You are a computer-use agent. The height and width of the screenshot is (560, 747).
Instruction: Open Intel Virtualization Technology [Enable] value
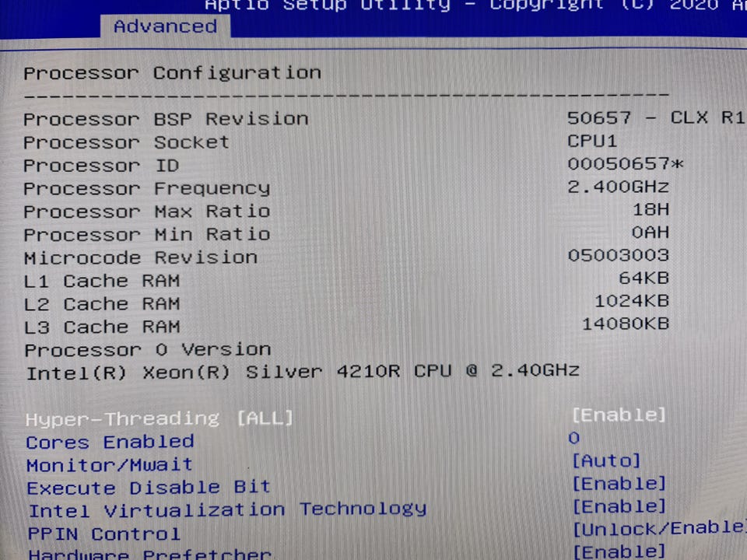pyautogui.click(x=619, y=506)
